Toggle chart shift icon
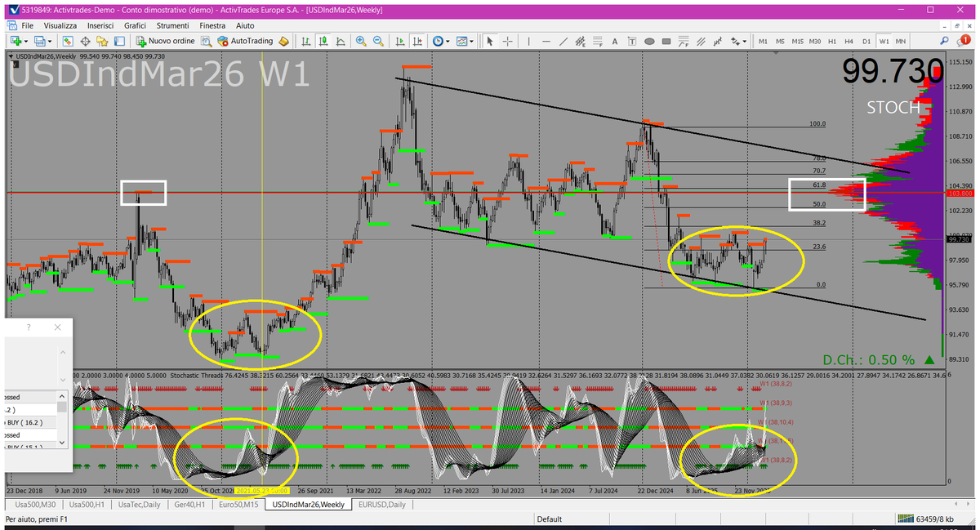 tap(417, 41)
